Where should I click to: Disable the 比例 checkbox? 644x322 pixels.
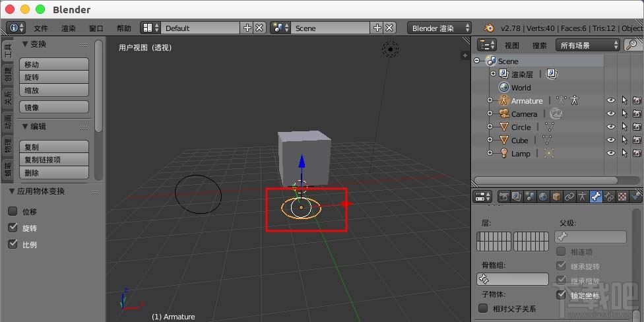pos(13,244)
